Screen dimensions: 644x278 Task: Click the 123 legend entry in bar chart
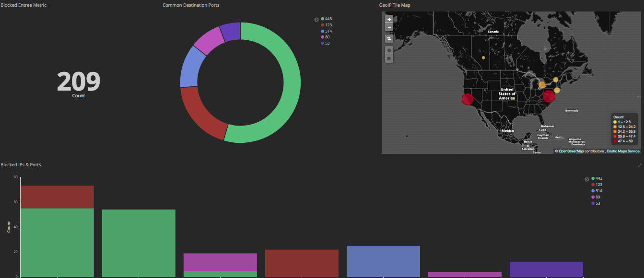click(597, 185)
